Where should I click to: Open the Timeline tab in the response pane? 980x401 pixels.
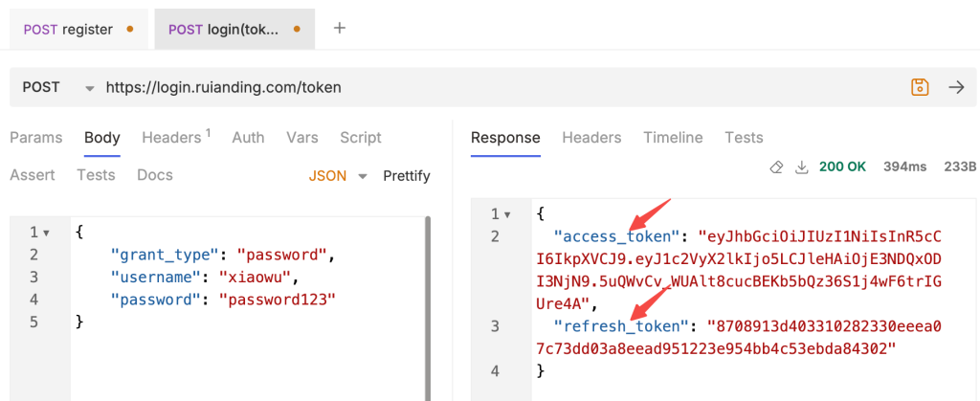point(673,138)
